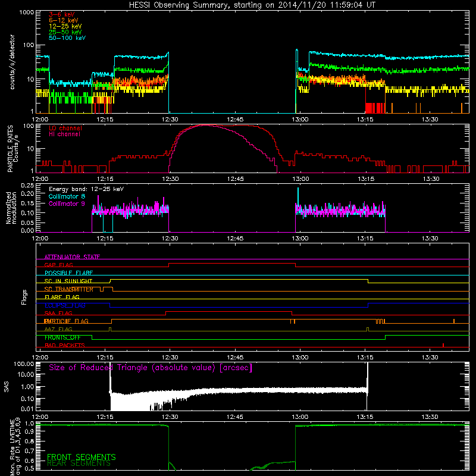Click the cyan '50-100 keV' legend label
The height and width of the screenshot is (476, 476).
pos(67,38)
